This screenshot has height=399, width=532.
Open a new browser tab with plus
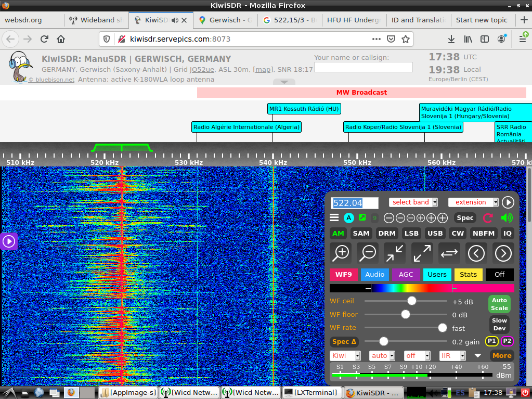click(524, 20)
